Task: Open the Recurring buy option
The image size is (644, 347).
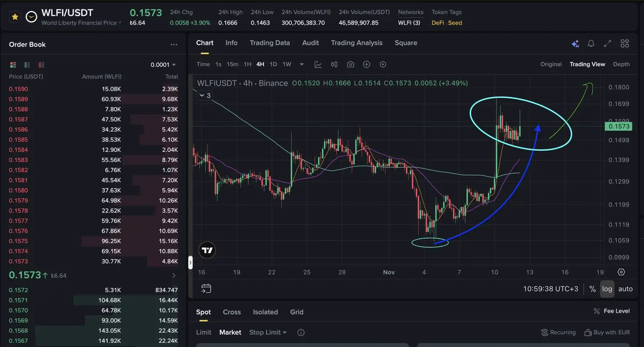Action: point(558,332)
